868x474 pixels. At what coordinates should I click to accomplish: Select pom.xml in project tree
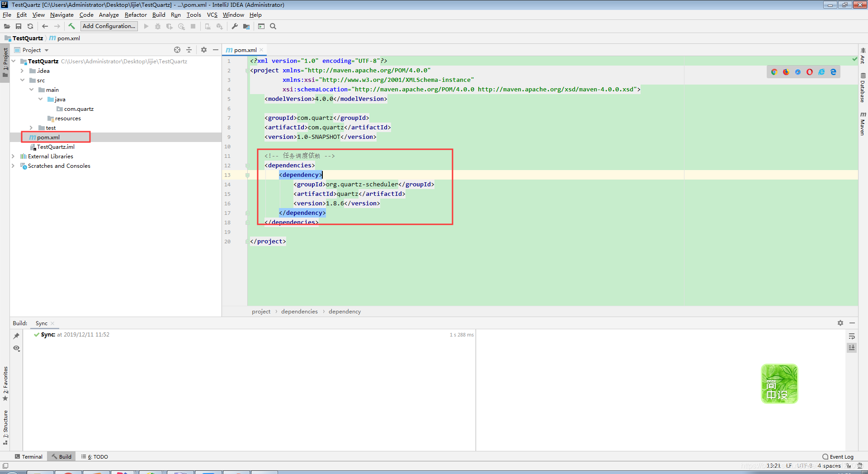tap(48, 137)
